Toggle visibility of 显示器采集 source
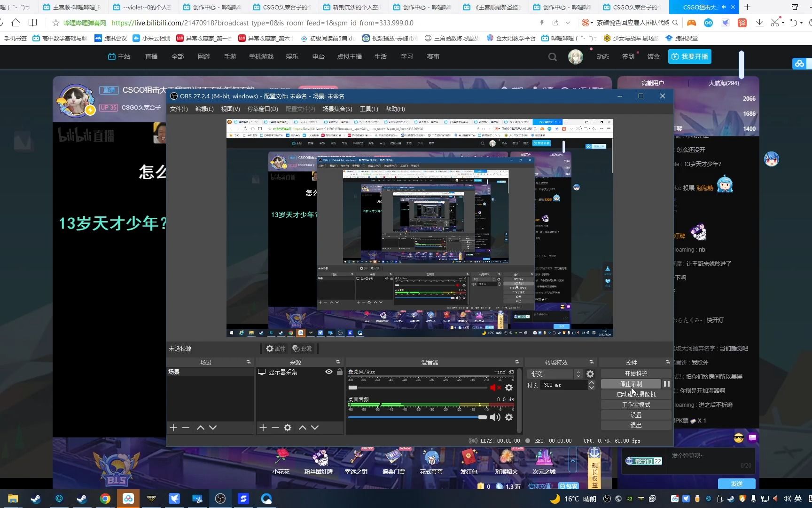The image size is (812, 508). [x=329, y=372]
